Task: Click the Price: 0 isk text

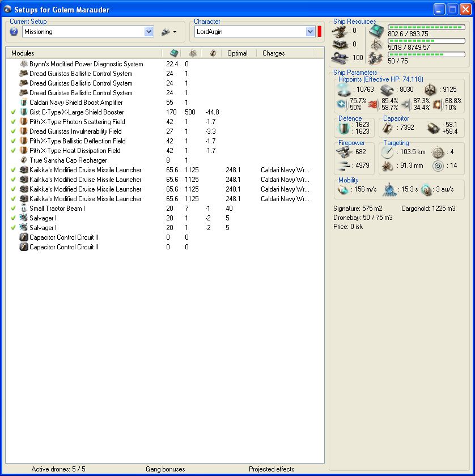Action: click(348, 227)
